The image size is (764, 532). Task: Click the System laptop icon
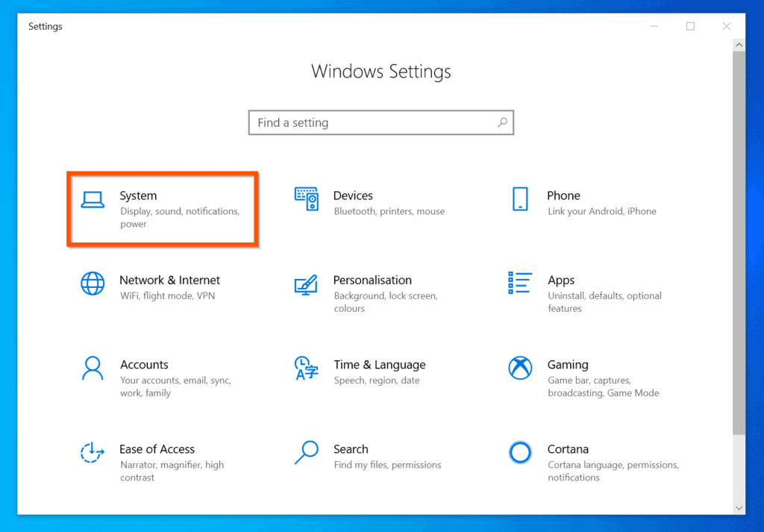coord(93,200)
